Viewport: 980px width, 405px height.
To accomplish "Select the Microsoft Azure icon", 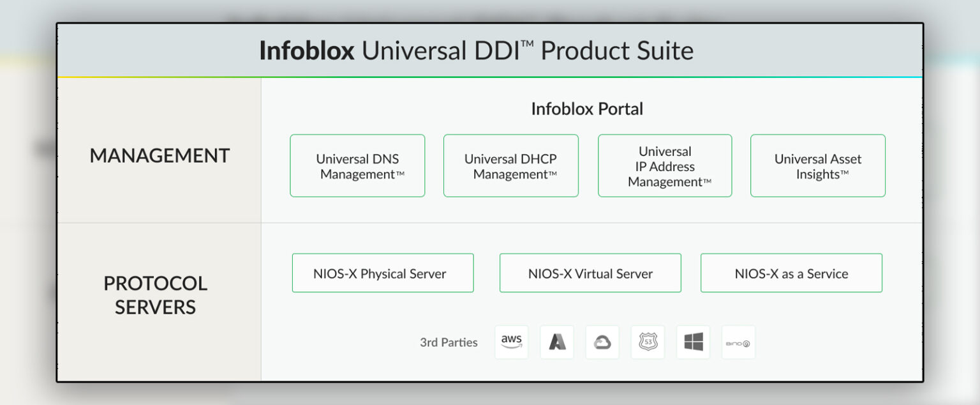I will 556,342.
